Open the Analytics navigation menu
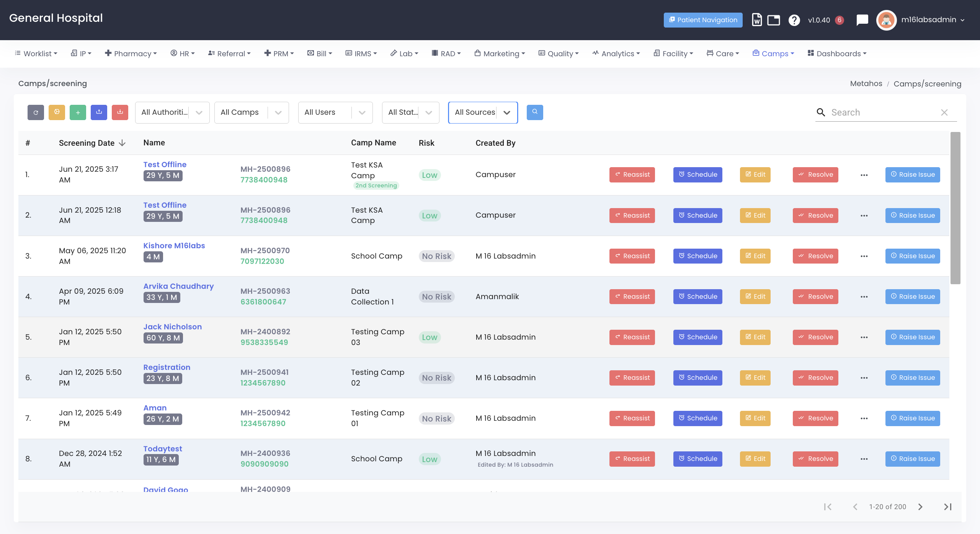The height and width of the screenshot is (534, 980). (616, 54)
